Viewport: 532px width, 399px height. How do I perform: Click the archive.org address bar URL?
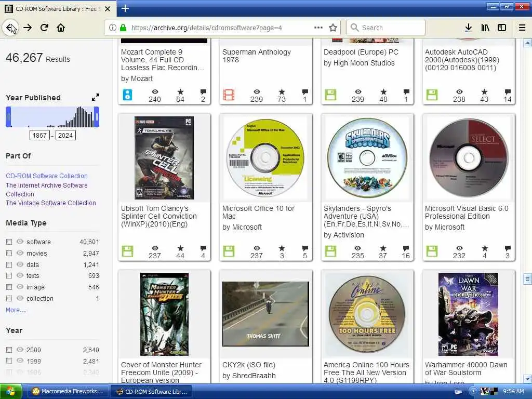tap(206, 28)
